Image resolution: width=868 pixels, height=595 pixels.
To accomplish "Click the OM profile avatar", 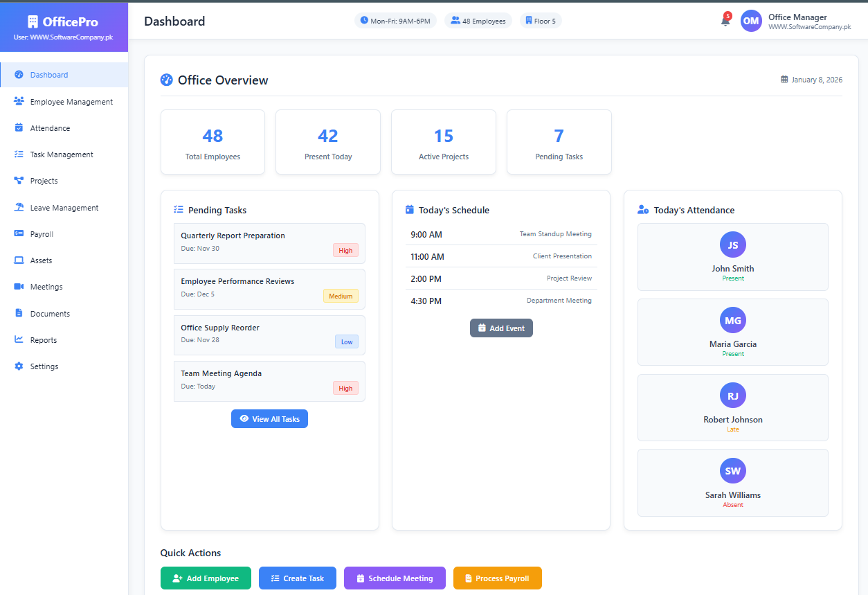I will pos(751,21).
